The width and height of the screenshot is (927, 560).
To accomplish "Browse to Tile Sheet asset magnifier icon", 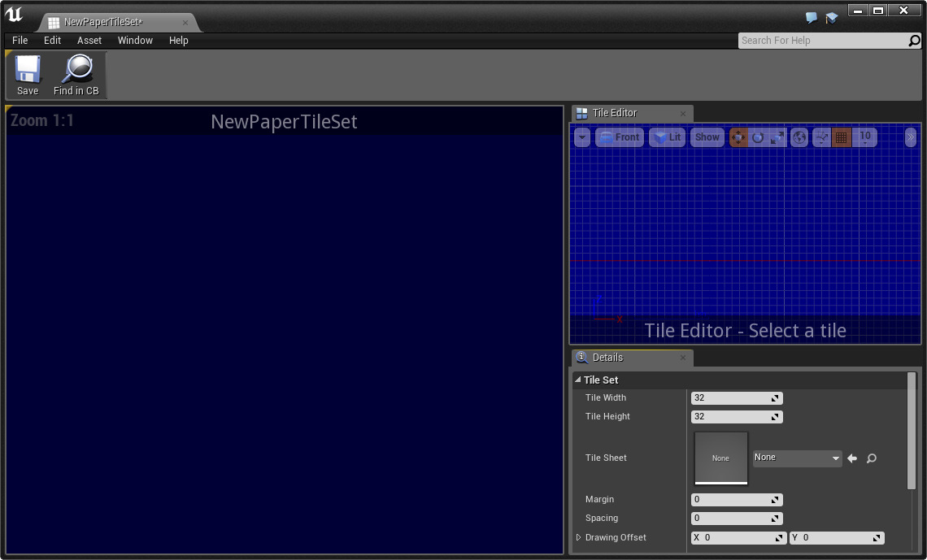I will click(x=872, y=458).
